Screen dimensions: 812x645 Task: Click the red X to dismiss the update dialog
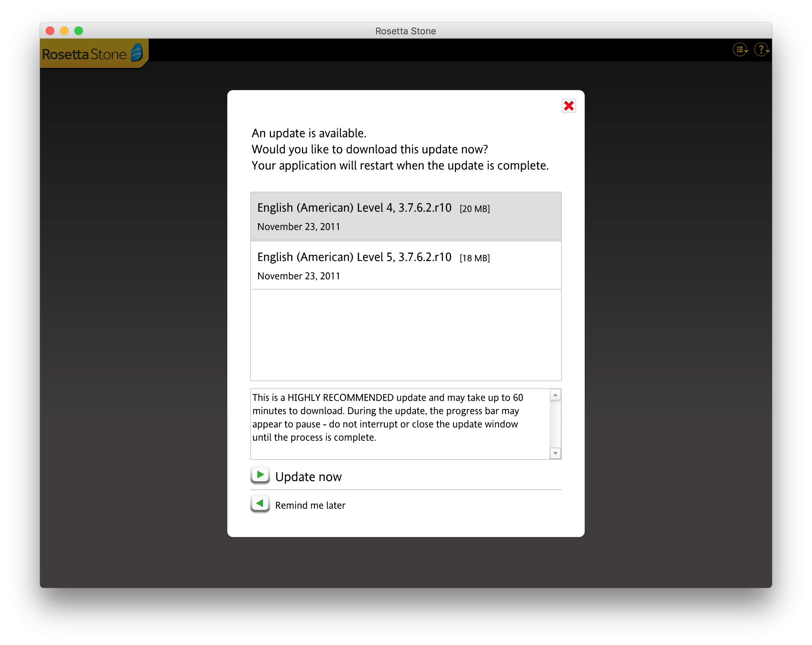pyautogui.click(x=569, y=106)
